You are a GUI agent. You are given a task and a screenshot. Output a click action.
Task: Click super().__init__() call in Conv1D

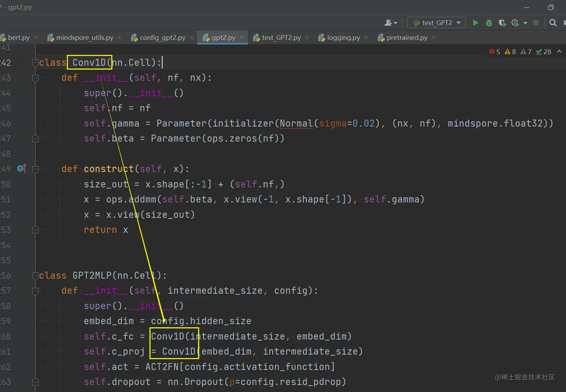click(134, 93)
